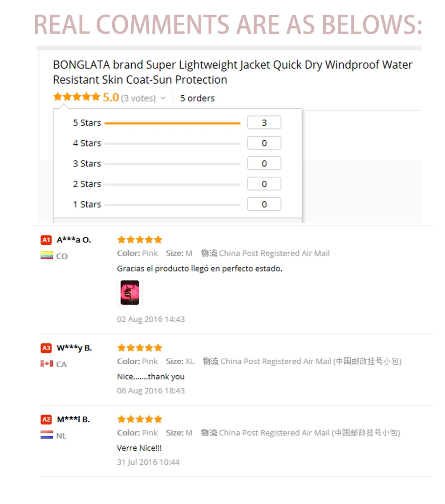Click the (3 votes) text

click(138, 98)
